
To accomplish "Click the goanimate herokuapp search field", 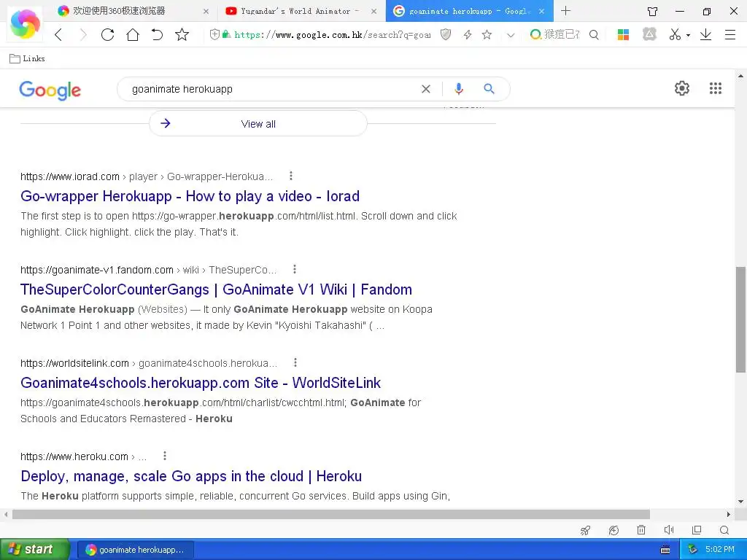I will click(x=271, y=89).
